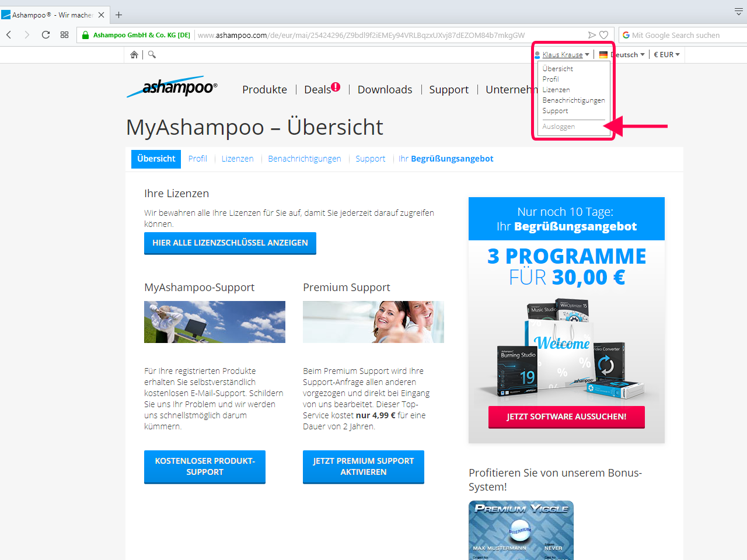Image resolution: width=747 pixels, height=560 pixels.
Task: Choose Ausloggen in the account menu
Action: tap(558, 127)
